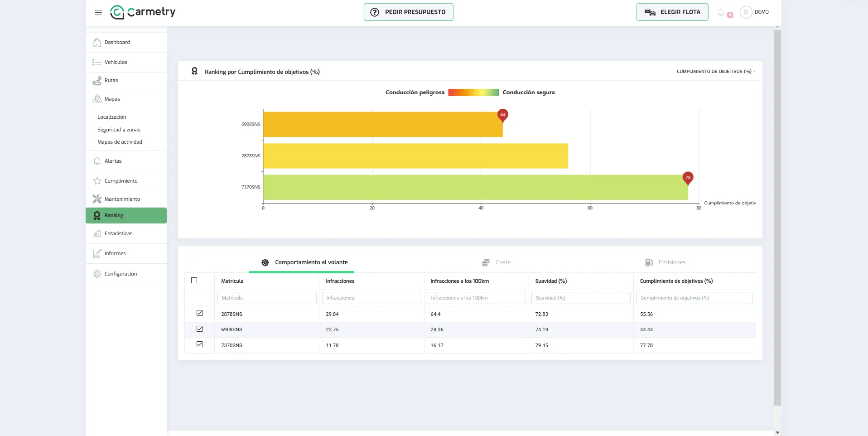Screen dimensions: 868x436
Task: Click the 55.56 cell value
Action: (x=646, y=314)
